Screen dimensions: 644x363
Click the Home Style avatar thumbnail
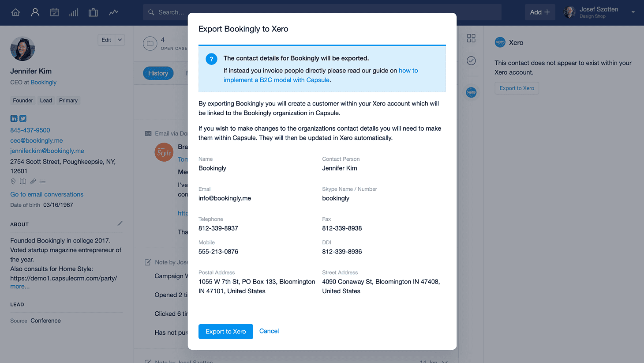(164, 152)
